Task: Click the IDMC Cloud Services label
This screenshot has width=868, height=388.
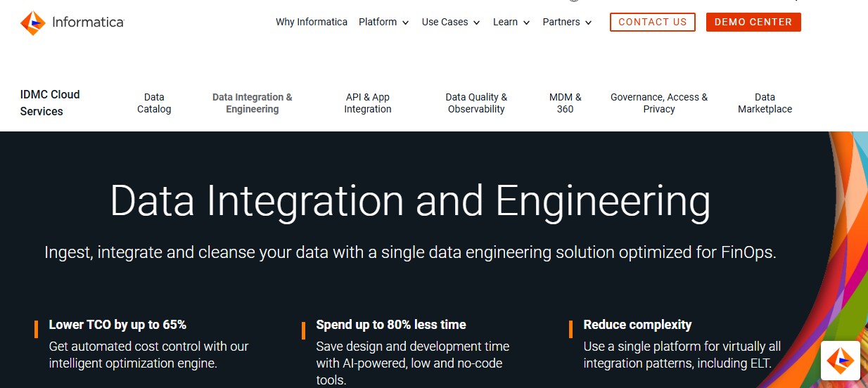Action: click(x=50, y=103)
